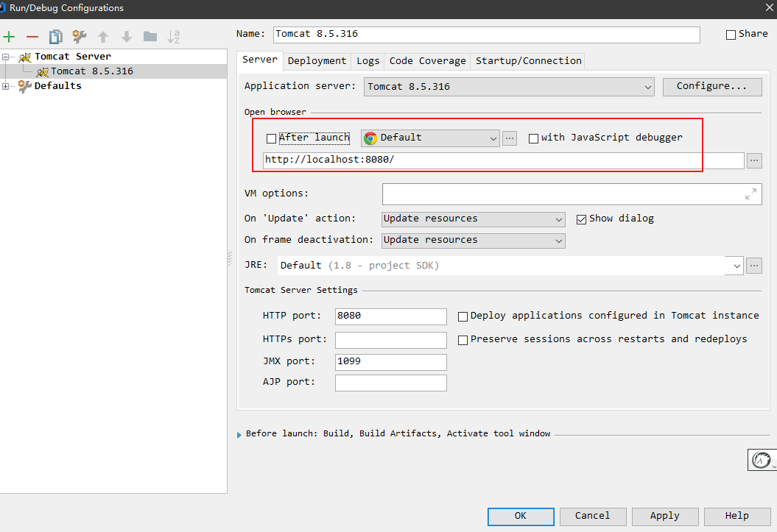Screen dimensions: 777x532
Task: Enable the After launch checkbox
Action: (x=271, y=138)
